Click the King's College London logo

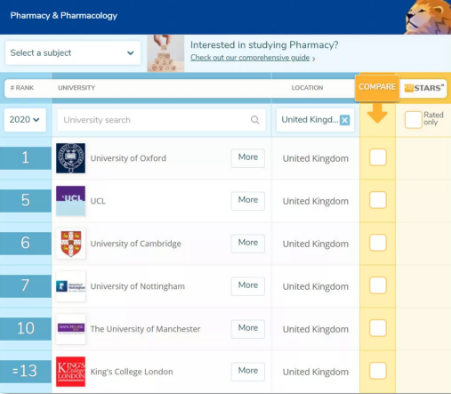coord(71,371)
